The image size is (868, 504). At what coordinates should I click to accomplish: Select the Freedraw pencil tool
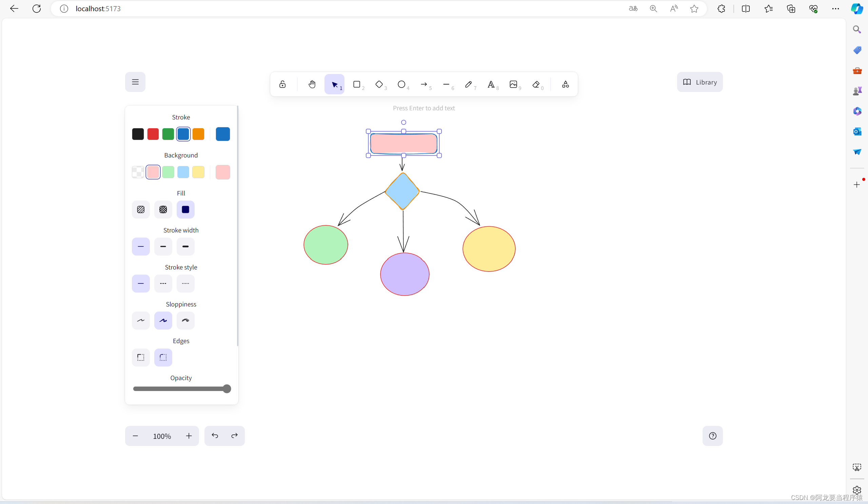pyautogui.click(x=469, y=85)
